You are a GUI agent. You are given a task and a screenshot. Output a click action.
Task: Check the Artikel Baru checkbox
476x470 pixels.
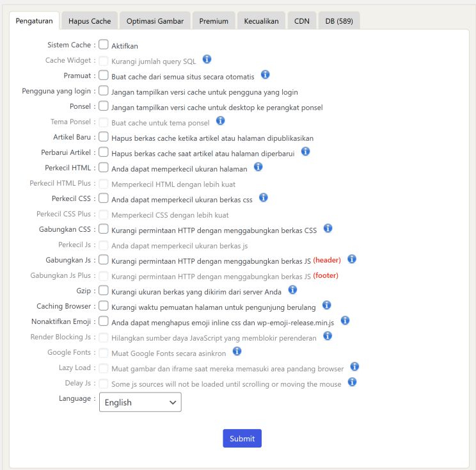(104, 137)
